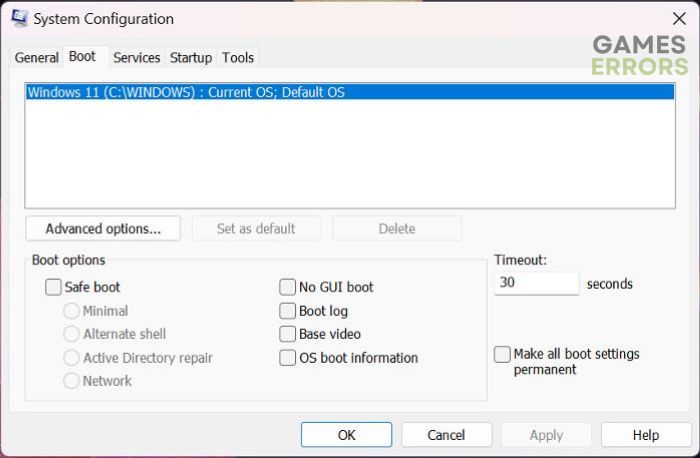Select the Windows 11 (C:\WINDOWS) boot entry
This screenshot has height=458, width=700.
(350, 92)
